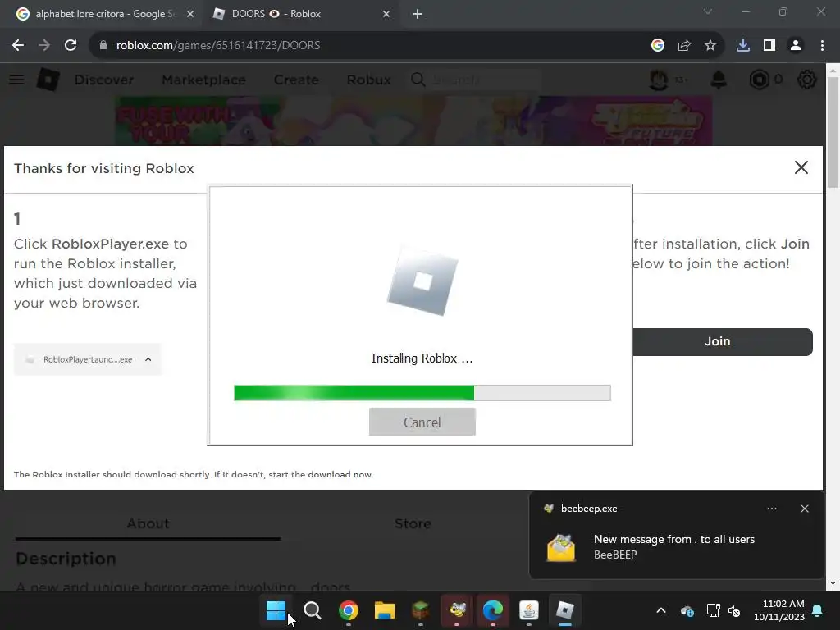Screen dimensions: 840x630
Task: Open beebeep notification options (three dots)
Action: pyautogui.click(x=771, y=509)
